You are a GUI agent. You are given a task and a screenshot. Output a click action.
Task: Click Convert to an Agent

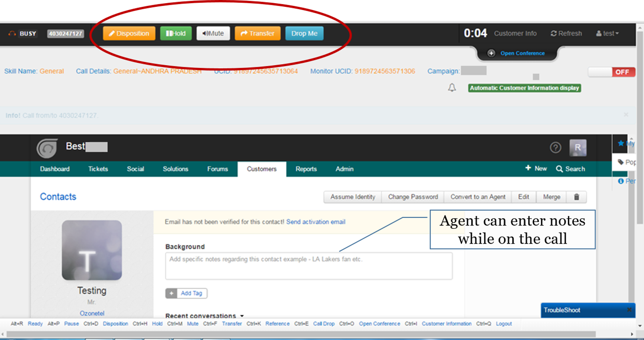click(x=478, y=197)
